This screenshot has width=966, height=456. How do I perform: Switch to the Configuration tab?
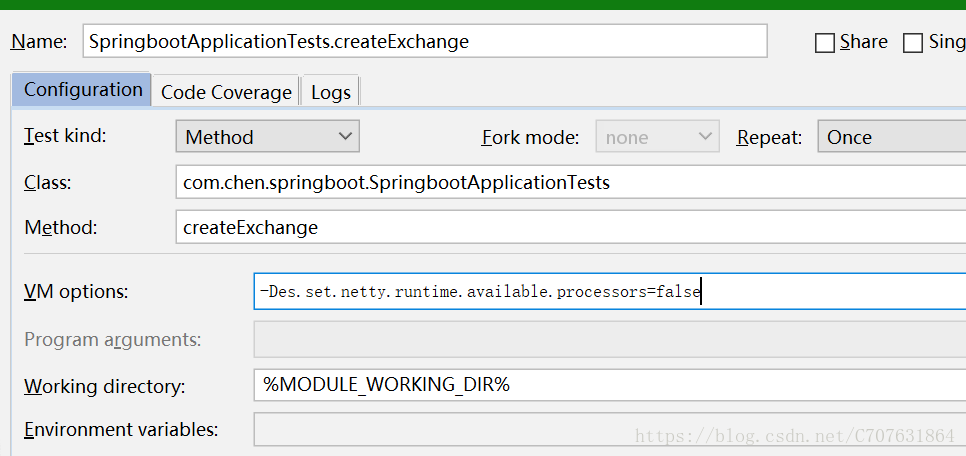(82, 90)
